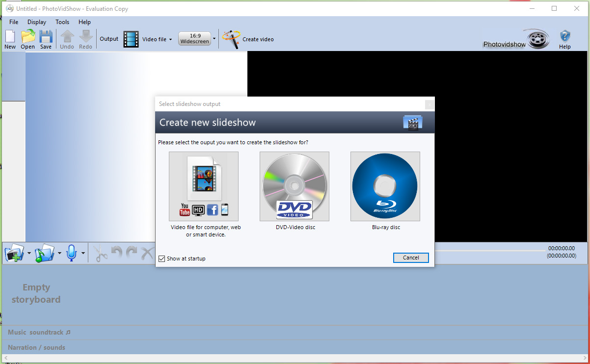This screenshot has height=364, width=590.
Task: Expand the Video file output dropdown
Action: point(170,39)
